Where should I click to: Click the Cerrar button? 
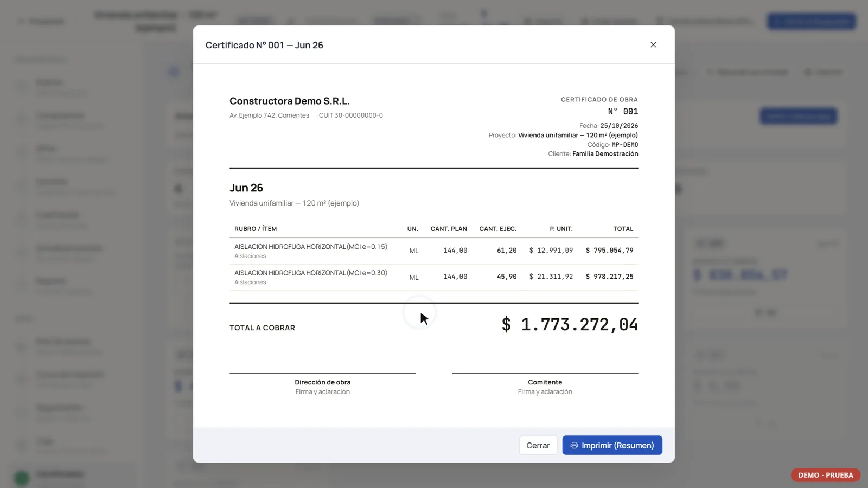(x=538, y=445)
